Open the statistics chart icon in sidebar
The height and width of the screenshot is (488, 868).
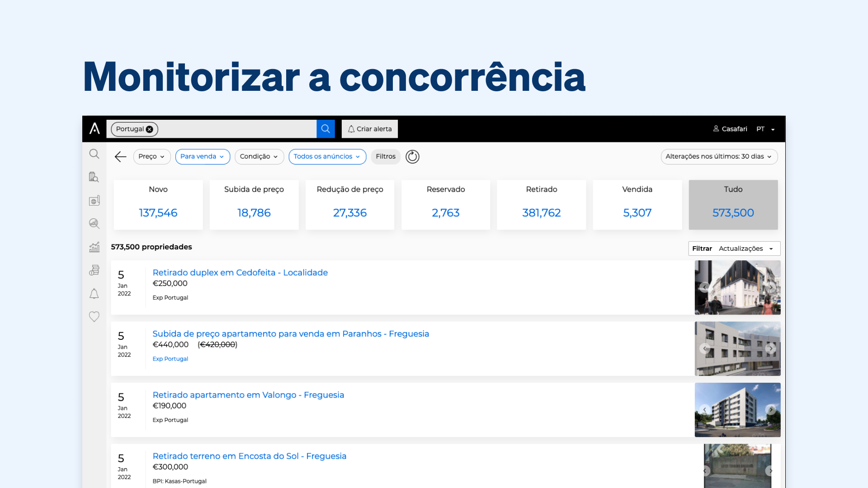[94, 247]
